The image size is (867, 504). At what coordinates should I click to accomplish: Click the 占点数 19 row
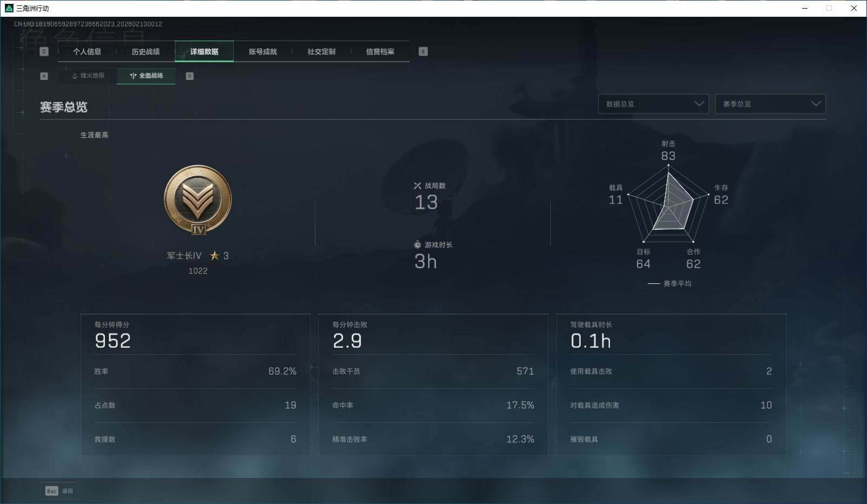point(195,405)
